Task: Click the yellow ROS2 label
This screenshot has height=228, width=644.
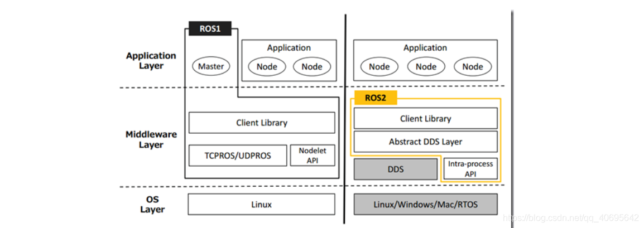Action: 376,99
